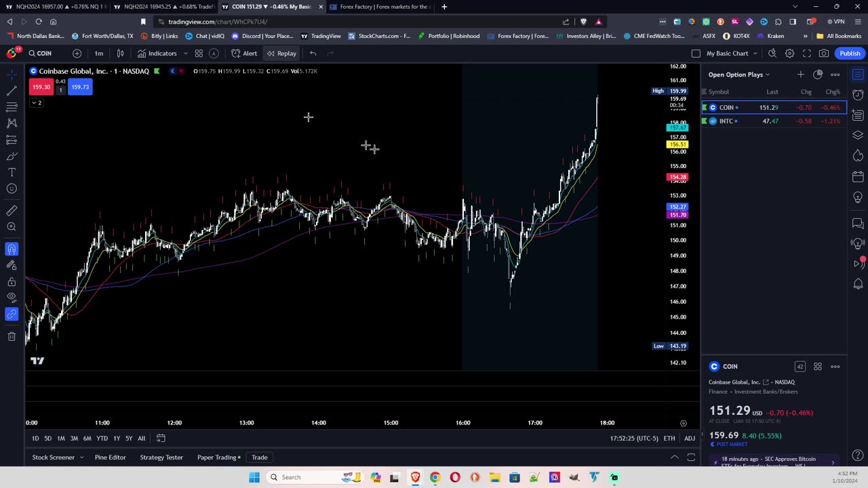Expand the collapsed indicators legend
Image resolution: width=868 pixels, height=488 pixels.
coord(36,103)
